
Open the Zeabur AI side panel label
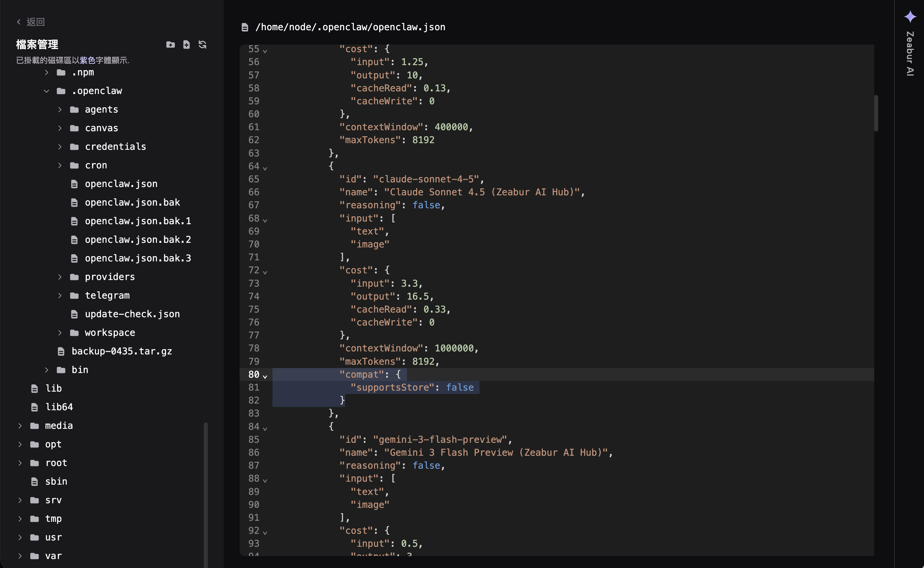click(910, 53)
